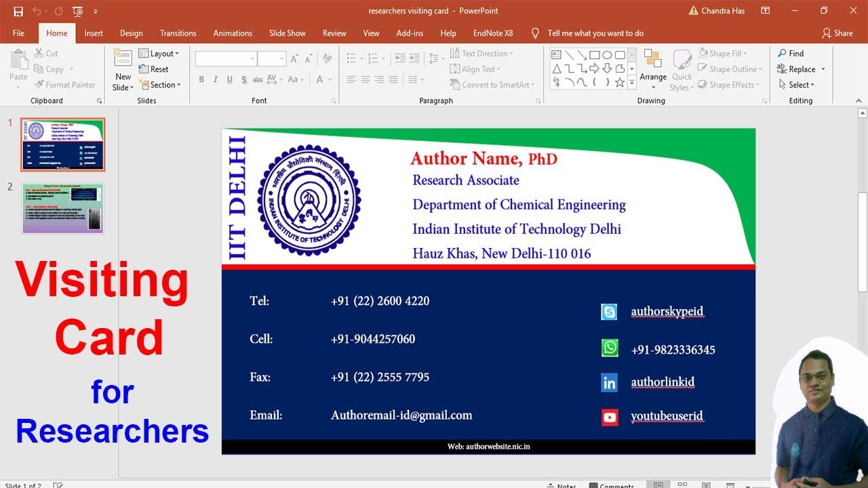Switch to the Transitions tab
This screenshot has height=488, width=868.
click(178, 33)
